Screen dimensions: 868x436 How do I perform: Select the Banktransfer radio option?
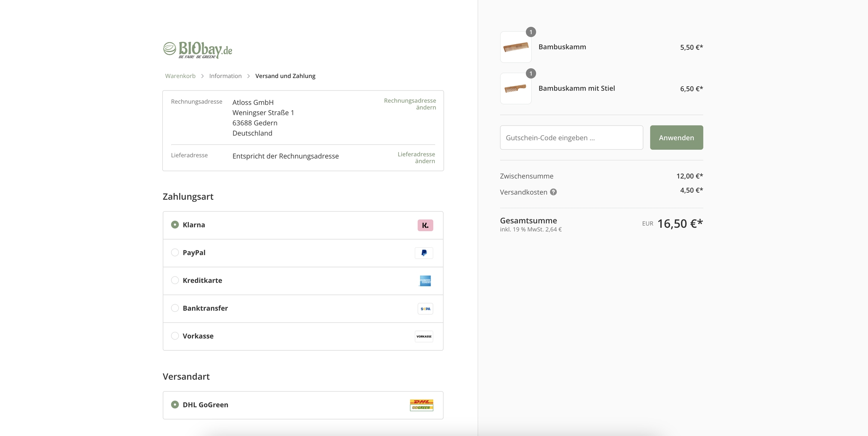point(175,308)
